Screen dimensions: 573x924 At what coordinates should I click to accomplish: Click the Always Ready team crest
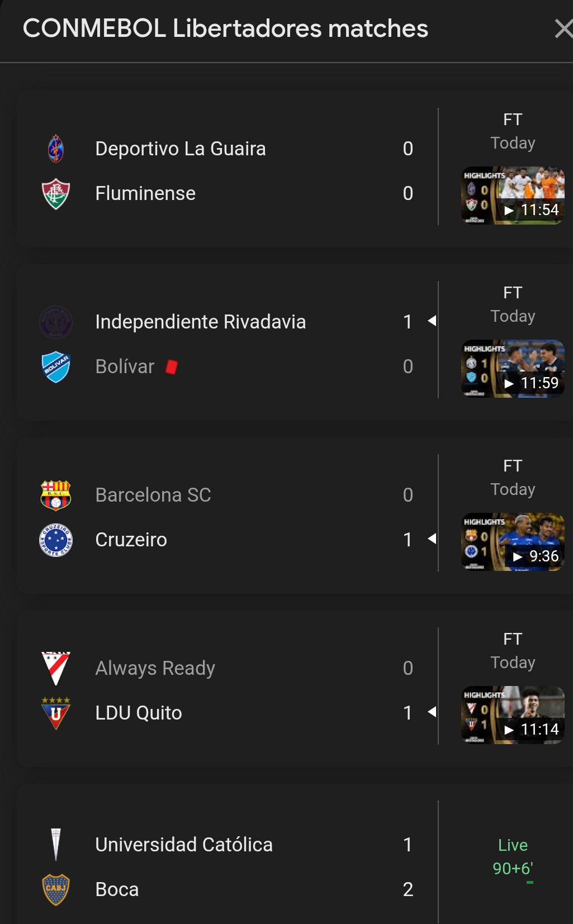[56, 668]
